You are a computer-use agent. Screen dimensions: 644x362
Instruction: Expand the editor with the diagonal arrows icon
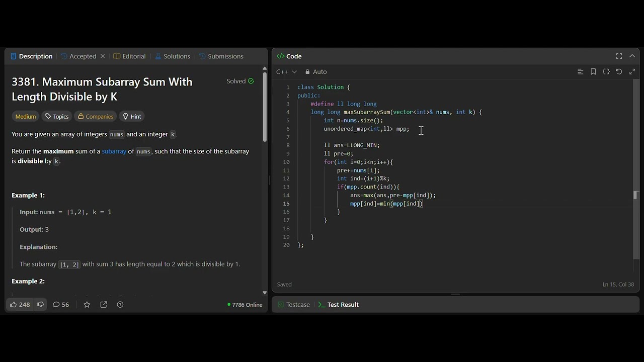(632, 72)
